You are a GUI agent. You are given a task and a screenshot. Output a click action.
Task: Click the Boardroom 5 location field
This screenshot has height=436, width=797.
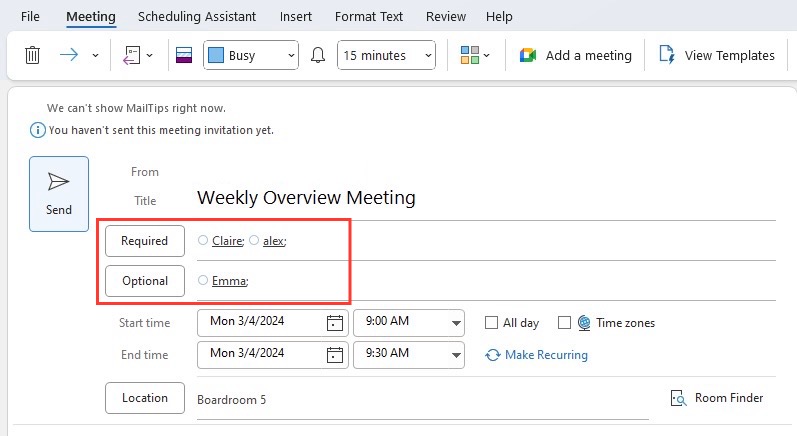tap(423, 399)
